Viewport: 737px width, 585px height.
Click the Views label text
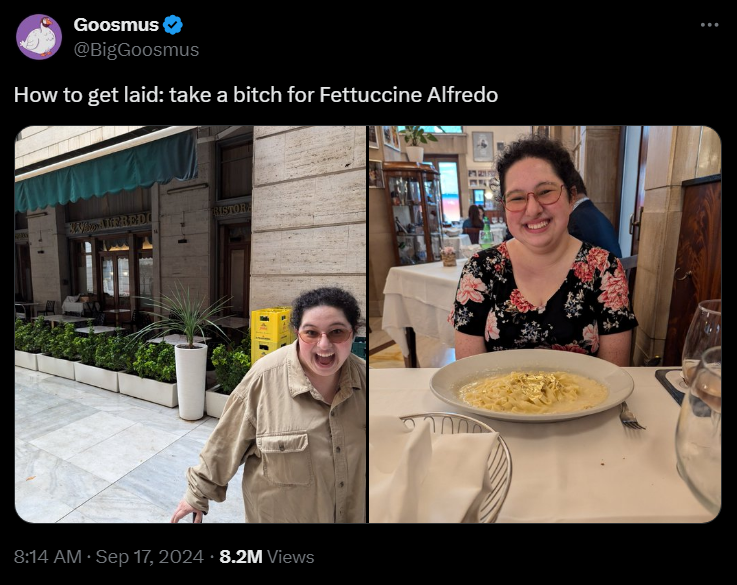(x=290, y=557)
